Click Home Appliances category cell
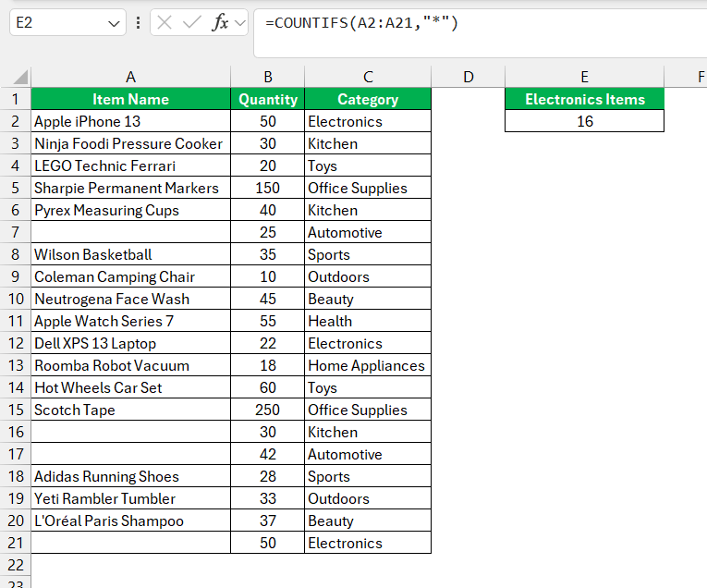This screenshot has width=707, height=588. [368, 365]
